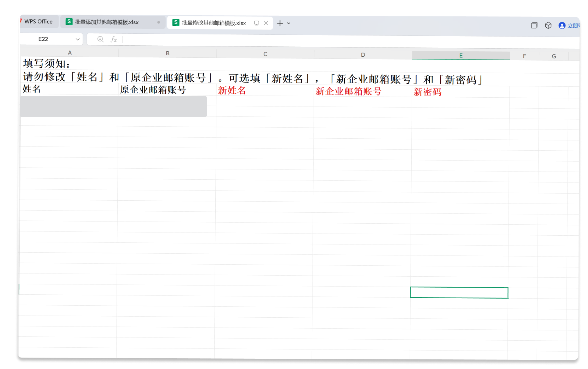Image resolution: width=588 pixels, height=369 pixels.
Task: Click the WPS Office home button
Action: pos(38,21)
